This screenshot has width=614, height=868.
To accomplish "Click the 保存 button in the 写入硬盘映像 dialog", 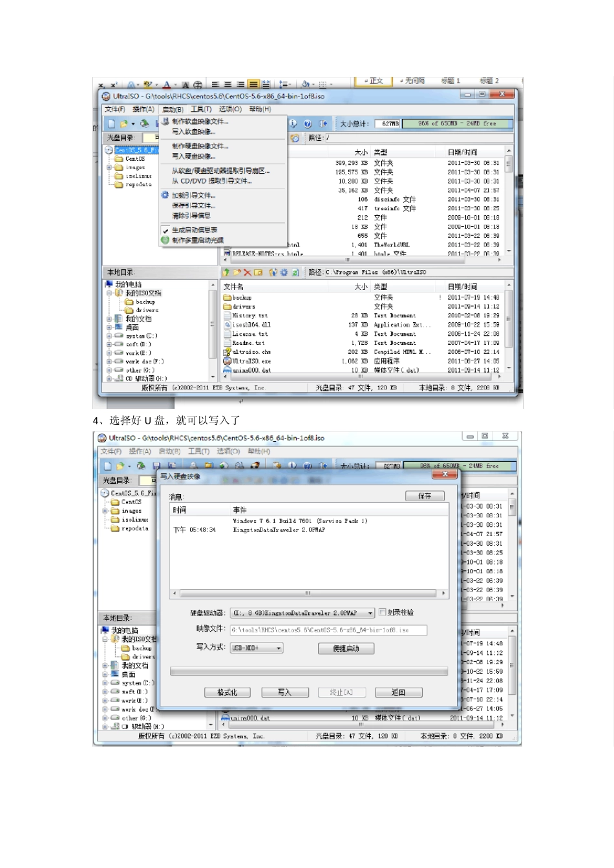I will pos(425,496).
